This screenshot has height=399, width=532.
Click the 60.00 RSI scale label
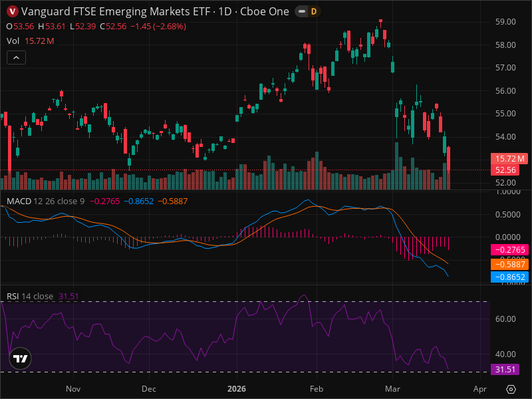505,319
